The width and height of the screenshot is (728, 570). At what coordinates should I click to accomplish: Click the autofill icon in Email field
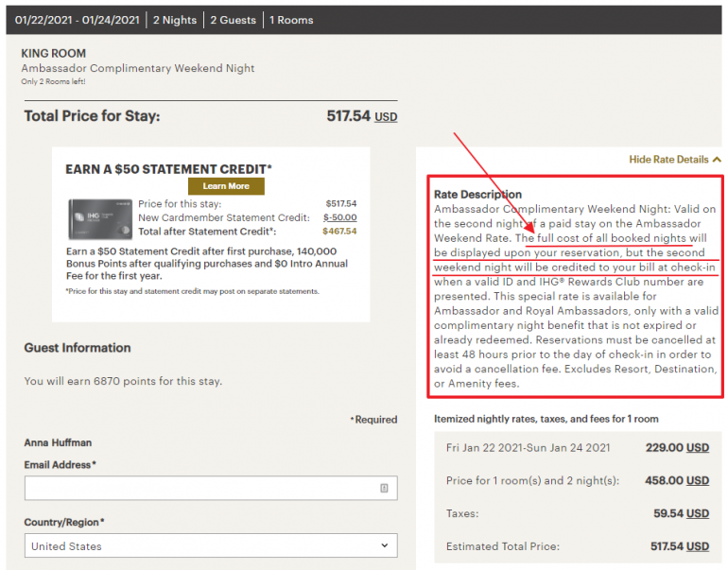[384, 488]
